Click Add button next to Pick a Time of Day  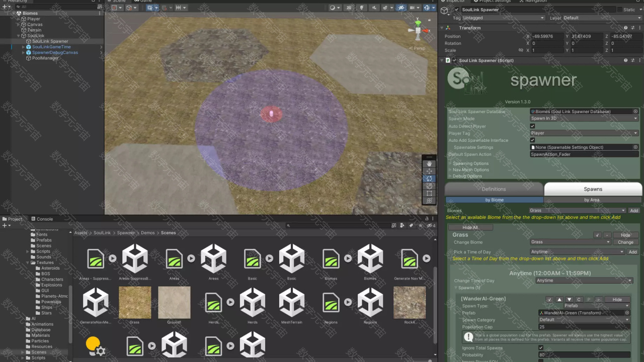632,252
